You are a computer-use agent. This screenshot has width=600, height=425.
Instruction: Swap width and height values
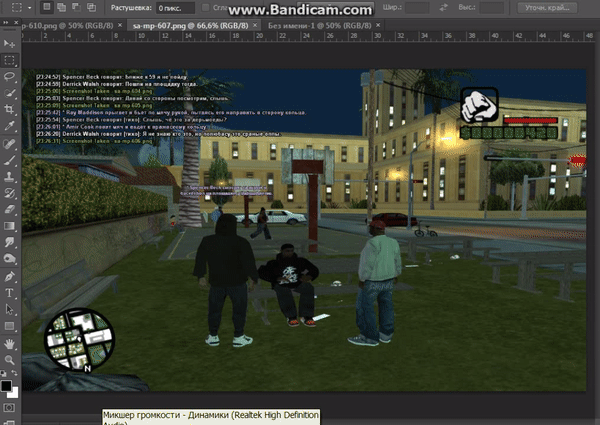[x=443, y=7]
